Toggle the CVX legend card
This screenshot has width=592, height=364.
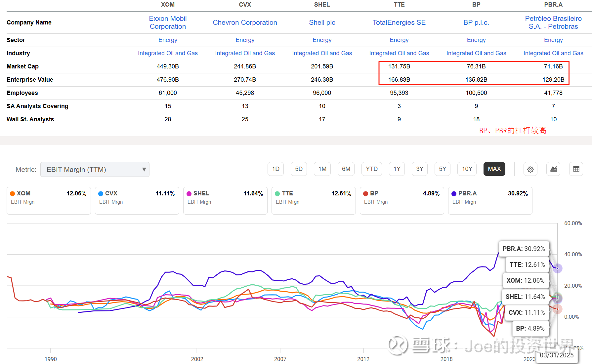[x=137, y=201]
